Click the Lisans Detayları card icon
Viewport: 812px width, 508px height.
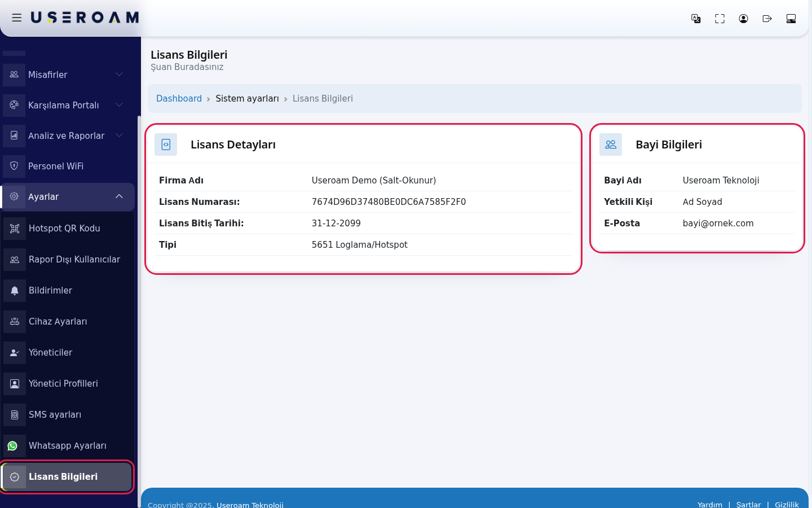pyautogui.click(x=166, y=144)
